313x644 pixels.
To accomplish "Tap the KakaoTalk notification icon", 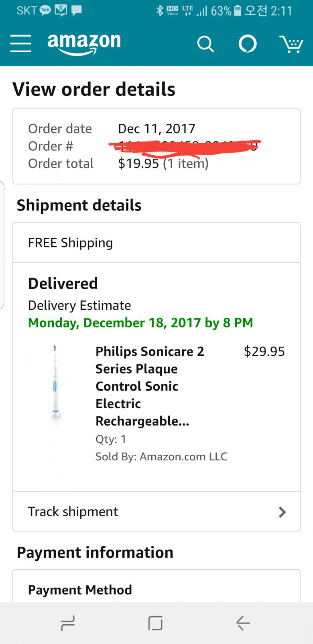I will click(45, 10).
